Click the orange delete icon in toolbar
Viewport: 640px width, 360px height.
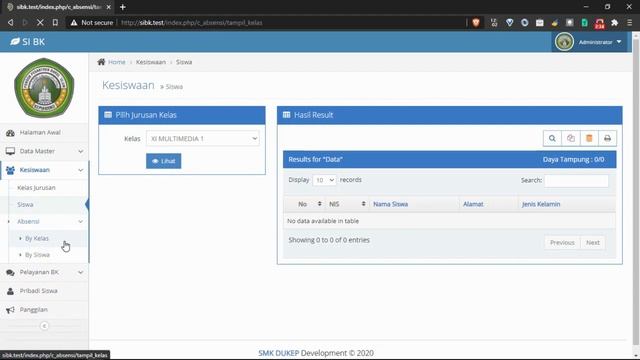[589, 139]
